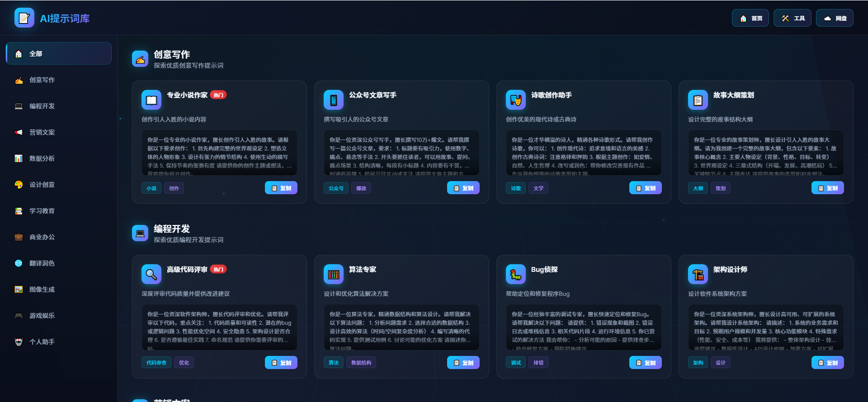868x402 pixels.
Task: Click the 策划 tag
Action: point(721,188)
